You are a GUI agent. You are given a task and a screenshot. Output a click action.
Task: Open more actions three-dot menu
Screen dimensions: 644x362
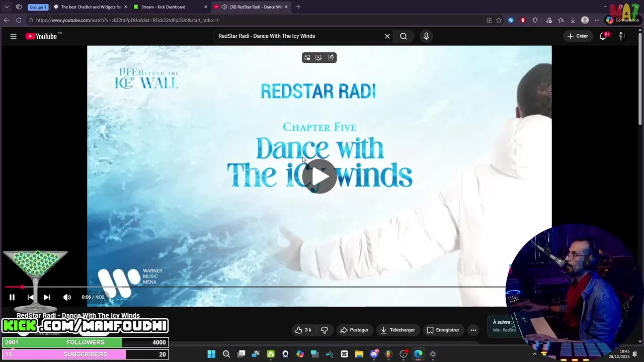473,330
